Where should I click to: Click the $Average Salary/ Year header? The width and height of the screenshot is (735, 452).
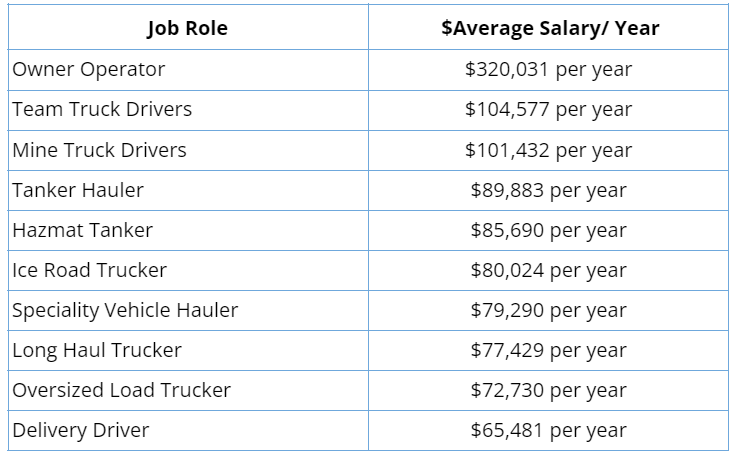(549, 28)
